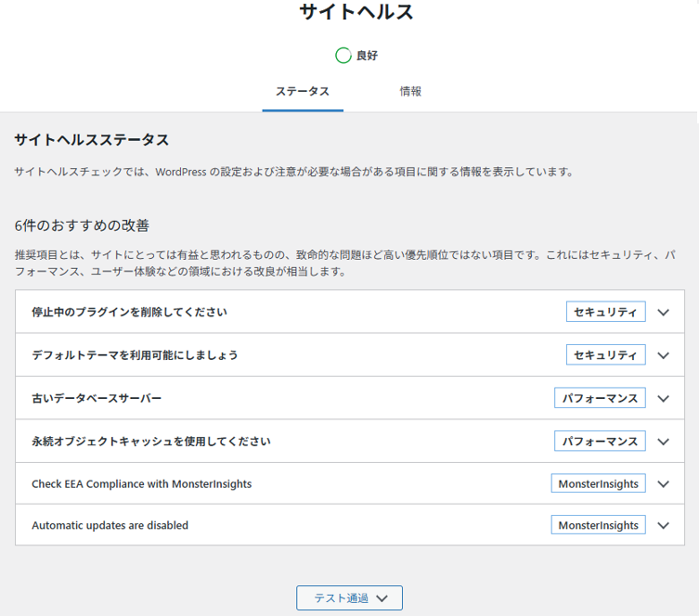Expand chevron beside 古いデータベースサーバー

tap(663, 398)
